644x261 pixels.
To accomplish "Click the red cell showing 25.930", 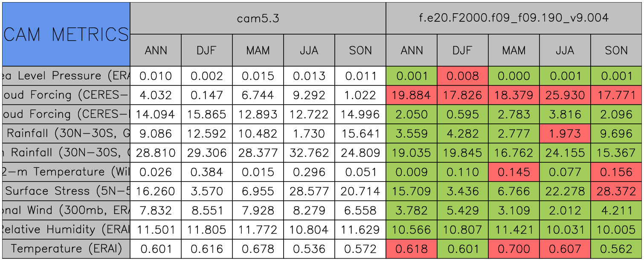I will 565,95.
